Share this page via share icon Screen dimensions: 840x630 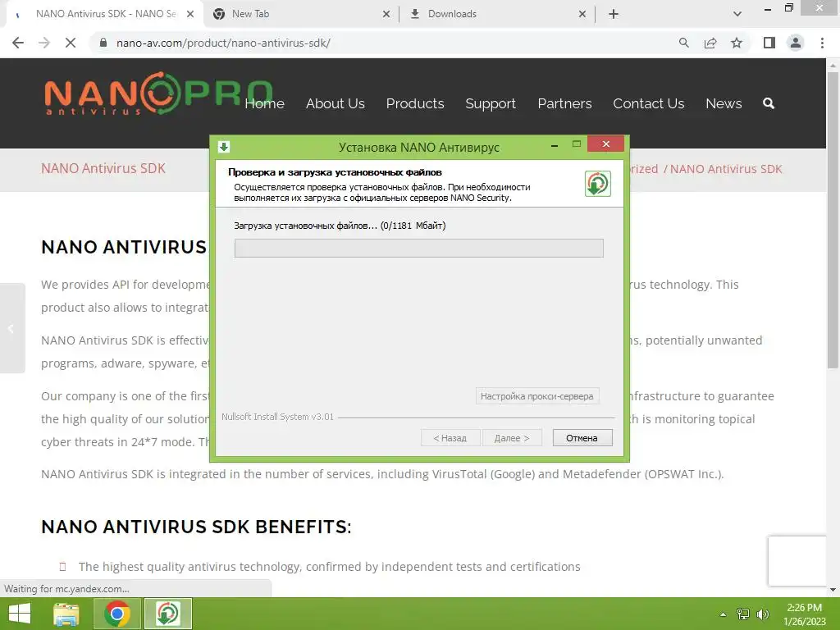click(x=710, y=43)
